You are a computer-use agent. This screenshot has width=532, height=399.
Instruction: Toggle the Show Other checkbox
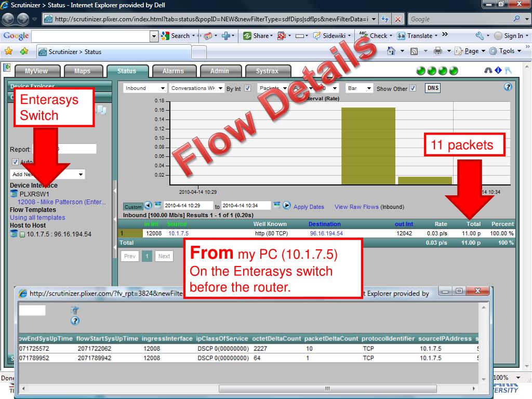click(x=413, y=88)
